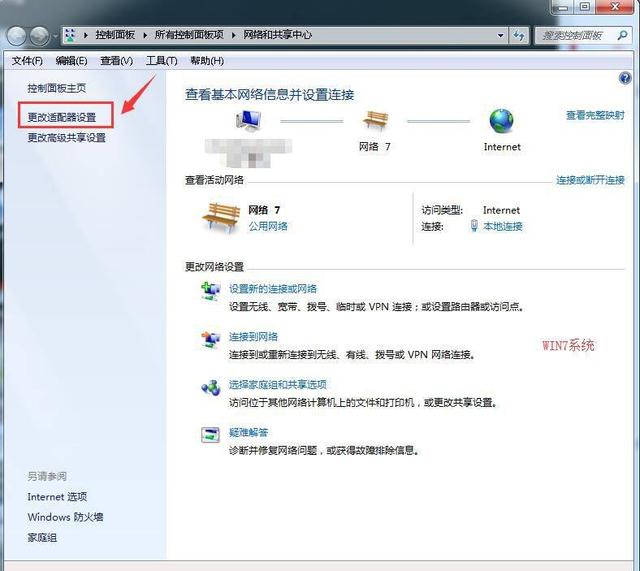The height and width of the screenshot is (571, 640).
Task: Expand the chevron after 控制面板 breadcrumb
Action: point(145,36)
